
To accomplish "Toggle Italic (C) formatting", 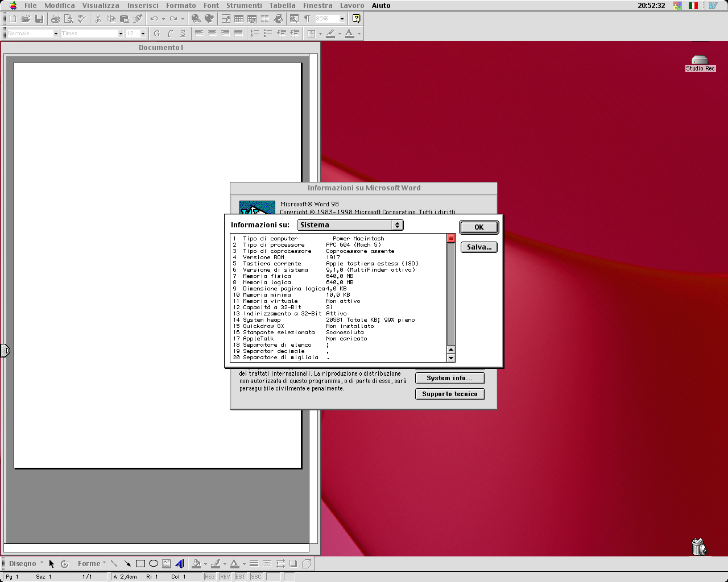I will click(x=170, y=34).
